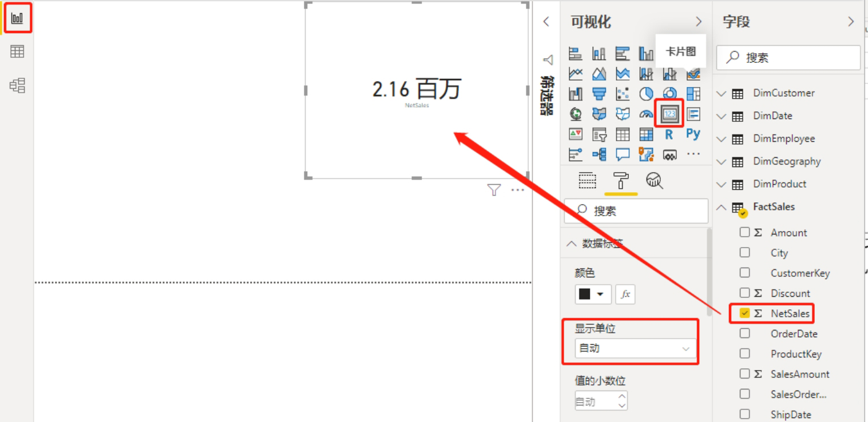Select the stacked area chart visual

(623, 74)
